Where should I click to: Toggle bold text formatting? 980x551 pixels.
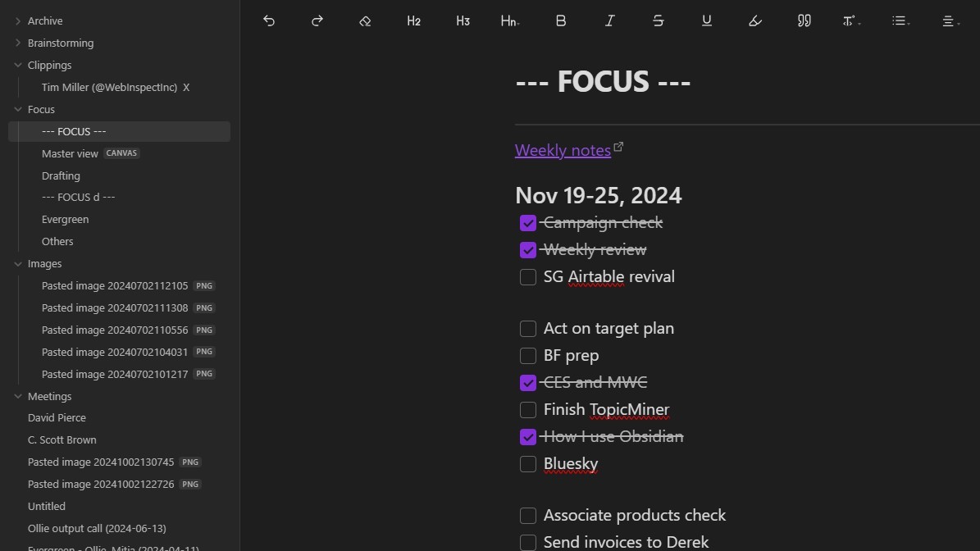(561, 21)
